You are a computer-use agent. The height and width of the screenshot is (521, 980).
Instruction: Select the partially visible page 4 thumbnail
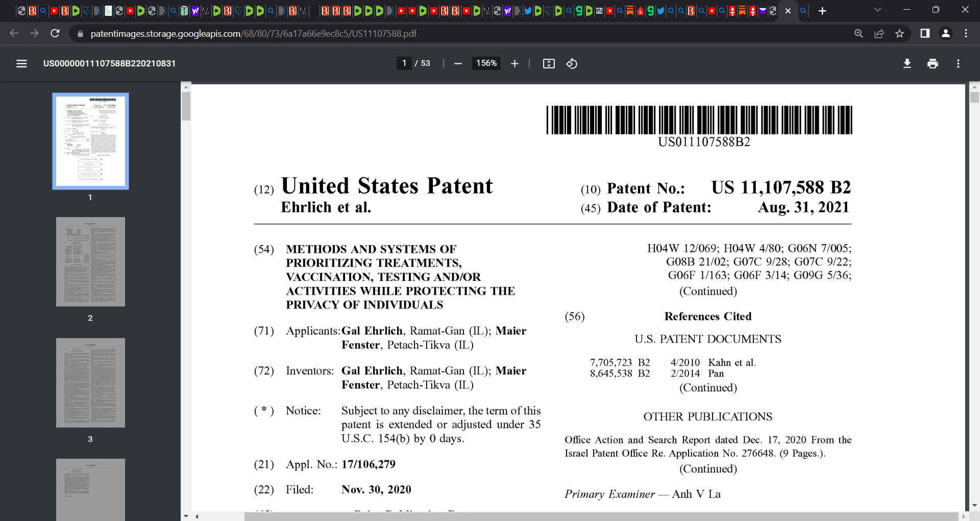[90, 489]
